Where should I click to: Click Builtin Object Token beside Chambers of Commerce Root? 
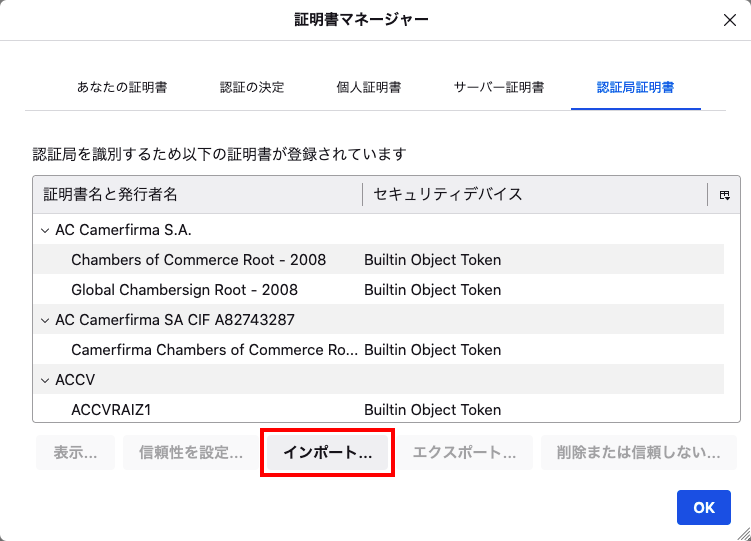432,260
